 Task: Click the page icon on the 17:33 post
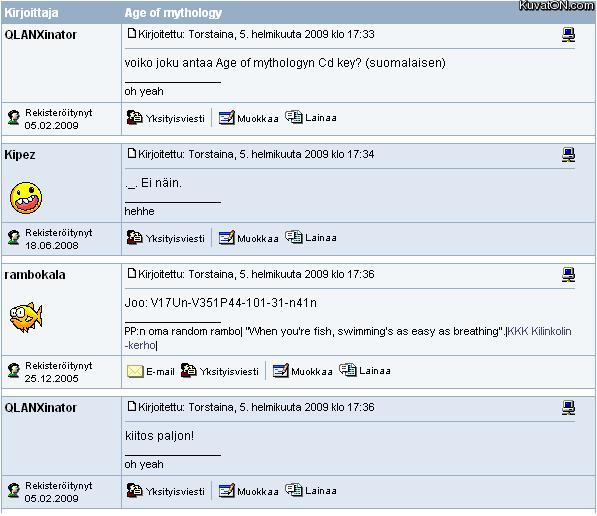[x=132, y=34]
